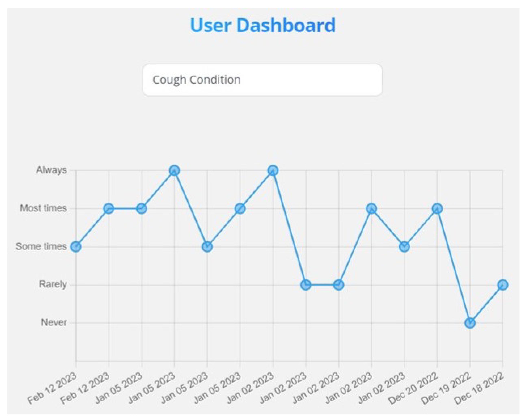Select the Jan 02 2023 Always data point
Screen dimensions: 526x420
click(x=273, y=170)
